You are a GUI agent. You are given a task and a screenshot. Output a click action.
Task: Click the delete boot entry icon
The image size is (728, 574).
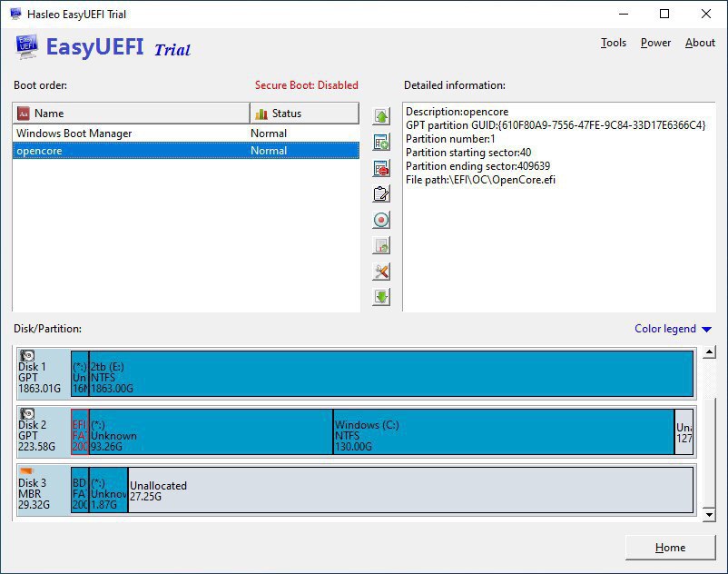381,168
